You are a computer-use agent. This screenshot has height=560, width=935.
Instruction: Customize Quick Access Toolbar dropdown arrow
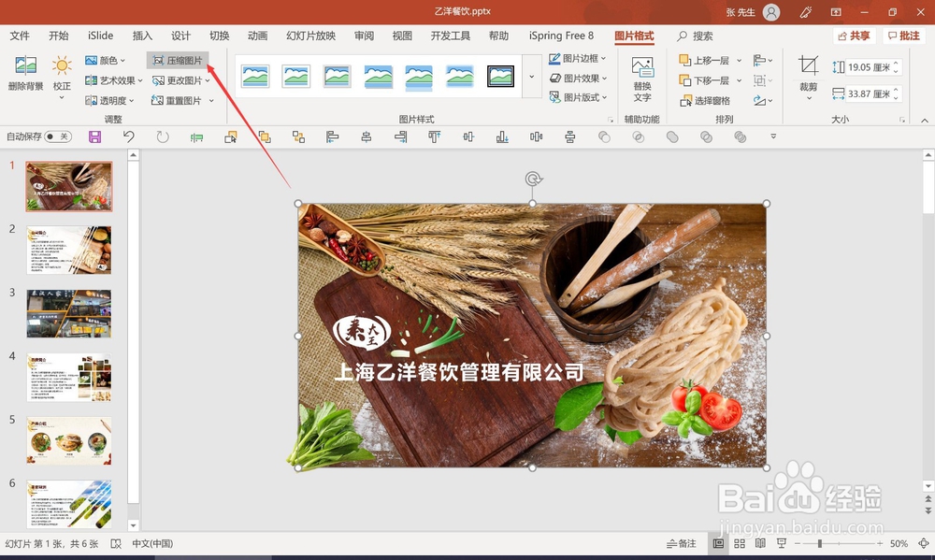click(x=773, y=136)
